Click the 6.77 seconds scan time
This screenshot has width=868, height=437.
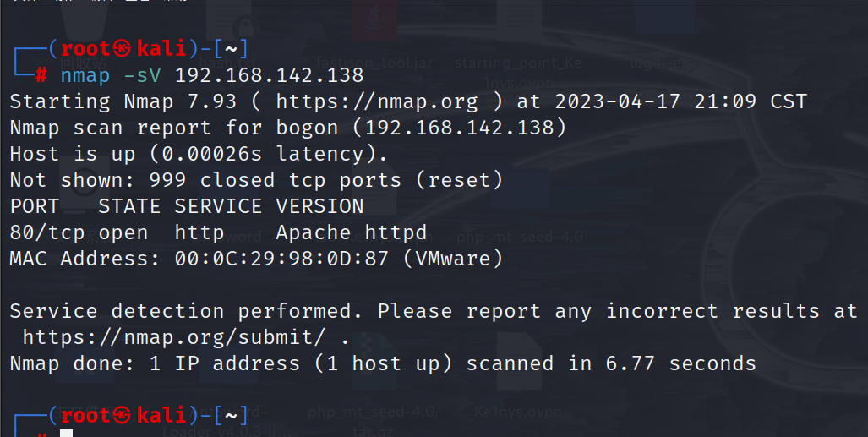point(680,364)
